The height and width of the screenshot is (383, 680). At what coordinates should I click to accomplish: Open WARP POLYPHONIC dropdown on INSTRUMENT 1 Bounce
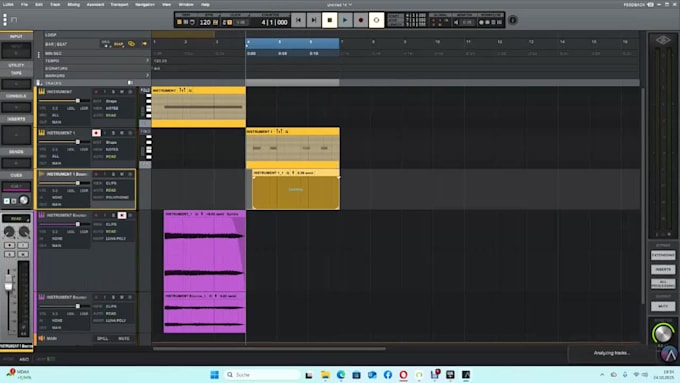point(117,197)
